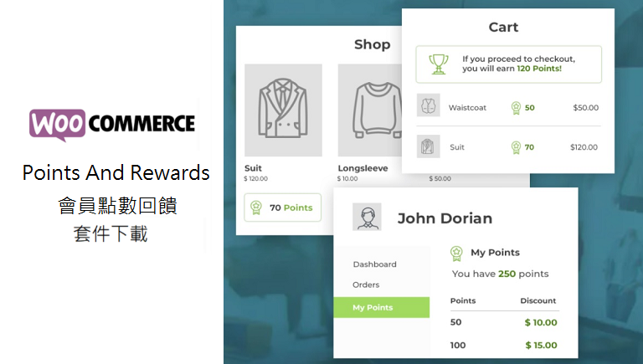Click the John Dorian avatar icon
This screenshot has height=364, width=643.
367,217
